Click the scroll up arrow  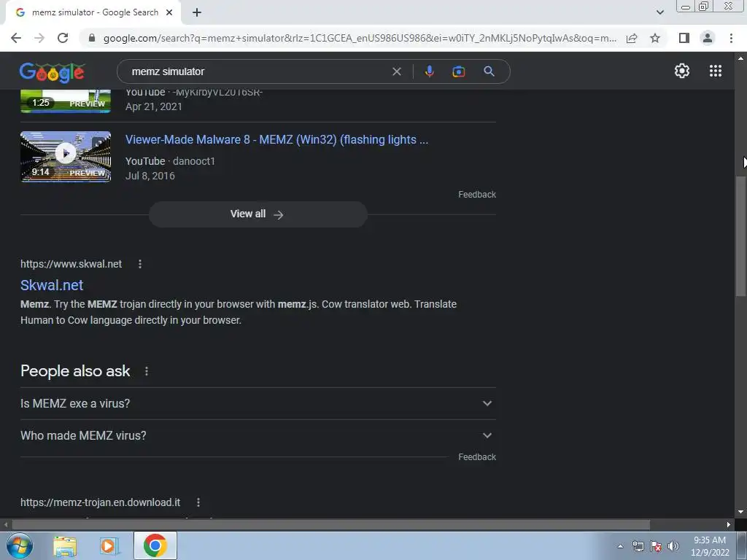740,58
